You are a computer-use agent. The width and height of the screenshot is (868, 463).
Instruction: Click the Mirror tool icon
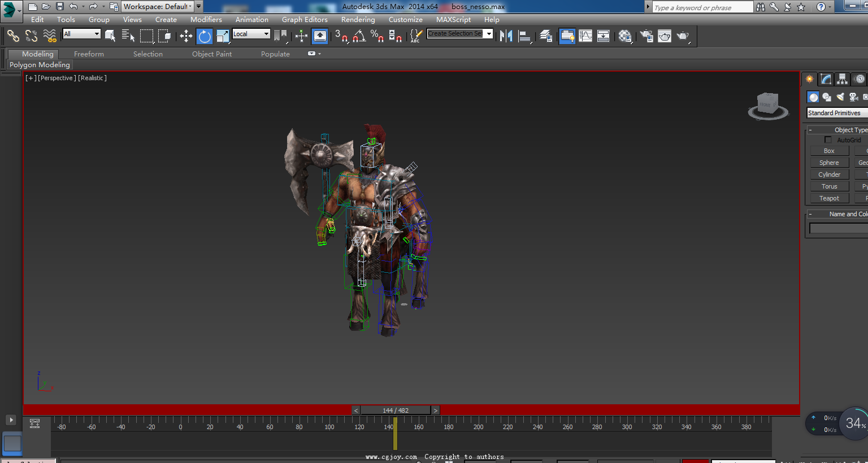(506, 36)
